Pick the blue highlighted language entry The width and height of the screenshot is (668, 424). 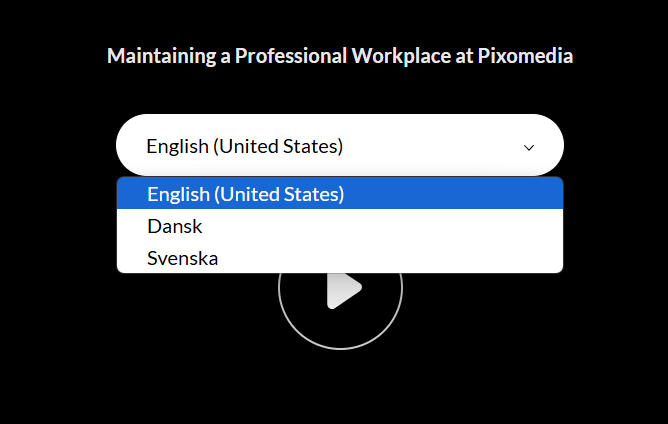340,193
